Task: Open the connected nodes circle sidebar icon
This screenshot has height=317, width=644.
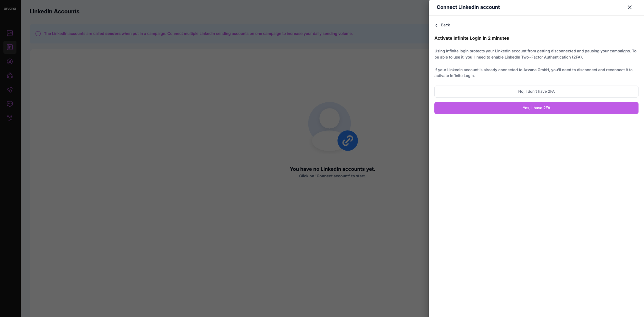Action: [10, 76]
